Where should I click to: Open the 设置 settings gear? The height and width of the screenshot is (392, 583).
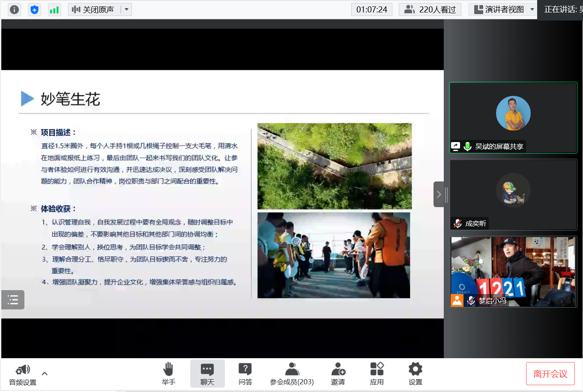(x=415, y=373)
